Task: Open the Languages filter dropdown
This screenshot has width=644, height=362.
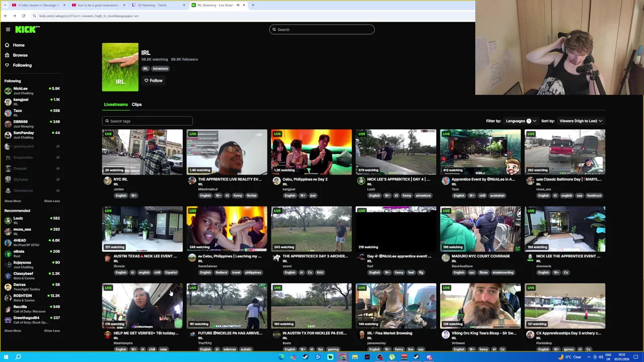Action: [521, 121]
